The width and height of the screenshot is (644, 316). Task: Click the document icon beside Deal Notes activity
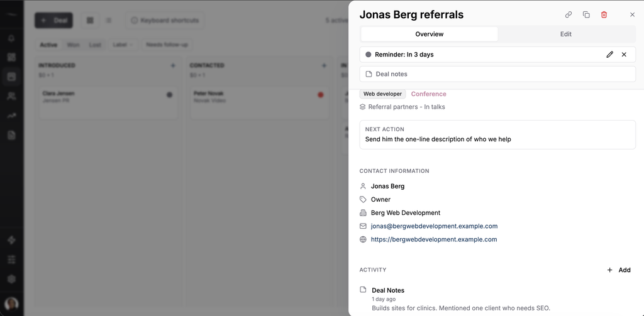click(x=363, y=290)
